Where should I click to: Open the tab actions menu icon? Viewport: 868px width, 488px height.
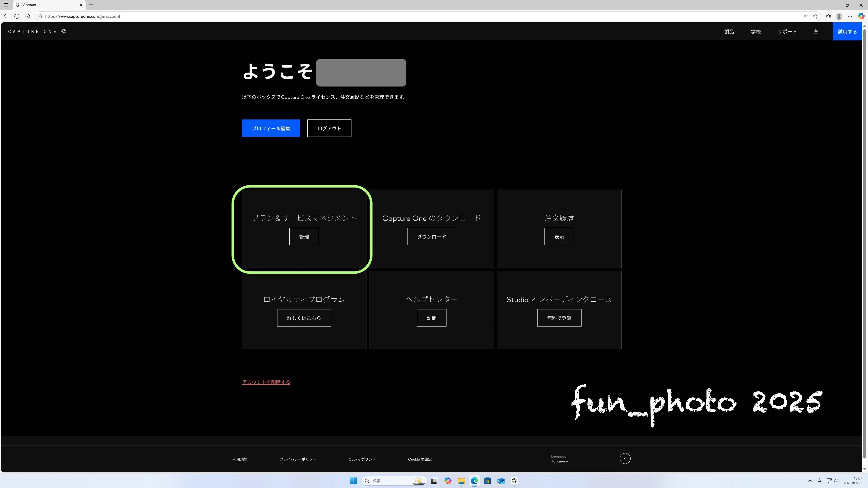point(6,5)
